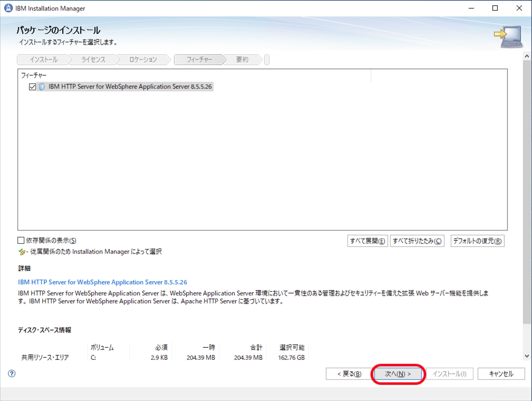Click the ディスク・スペース情報 heading
Image resolution: width=532 pixels, height=401 pixels.
pyautogui.click(x=44, y=330)
